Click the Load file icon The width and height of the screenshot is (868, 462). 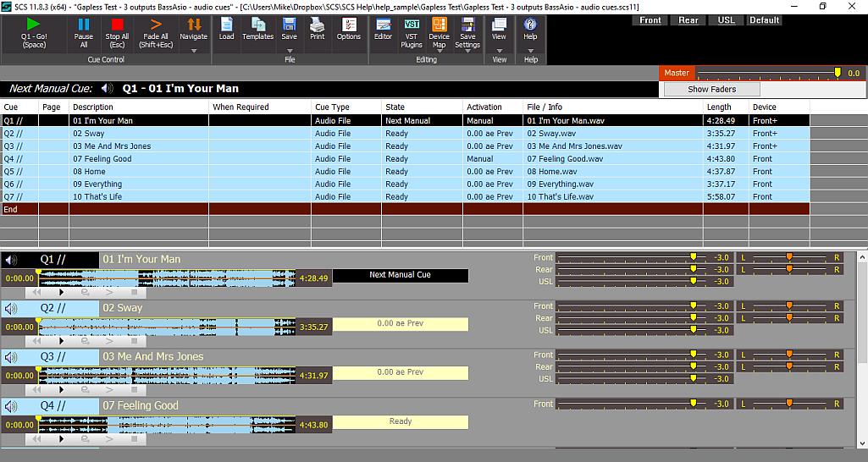point(226,25)
